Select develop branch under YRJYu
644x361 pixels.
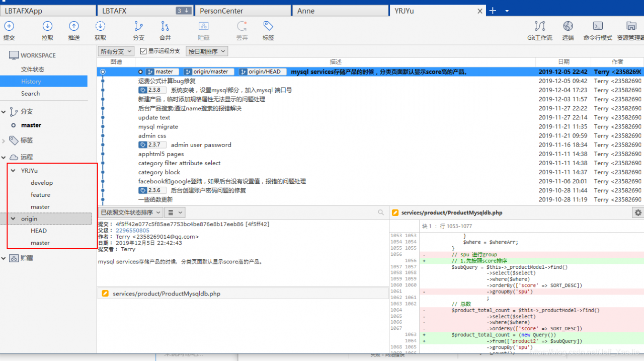click(42, 183)
